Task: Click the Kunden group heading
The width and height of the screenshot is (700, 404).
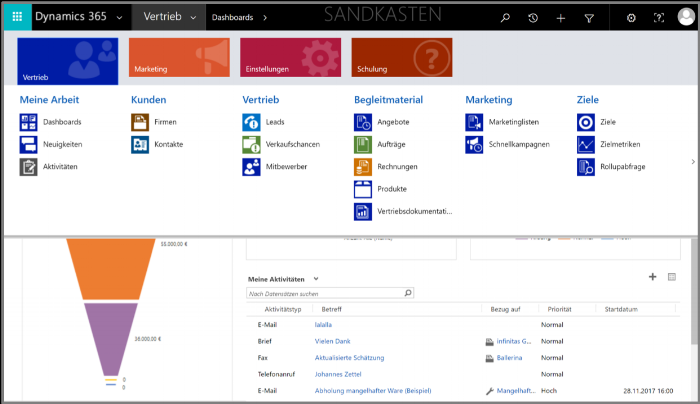Action: (149, 100)
